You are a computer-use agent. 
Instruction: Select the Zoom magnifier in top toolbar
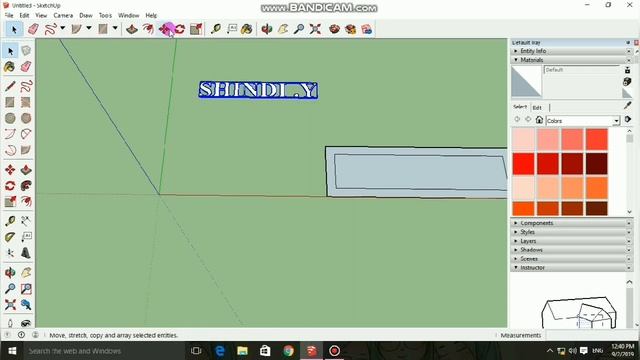[x=299, y=29]
